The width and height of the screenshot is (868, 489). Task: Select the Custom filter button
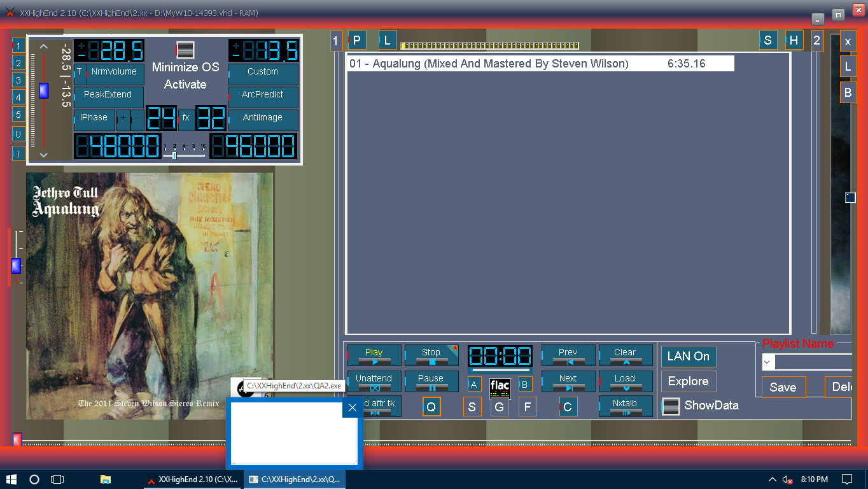(263, 74)
